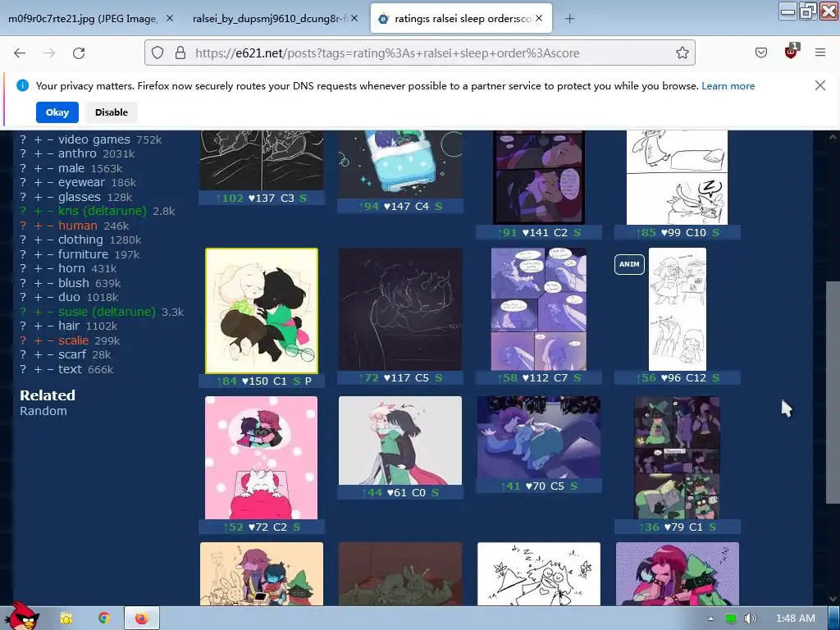Open a new tab with the plus button
This screenshot has height=630, width=840.
569,19
